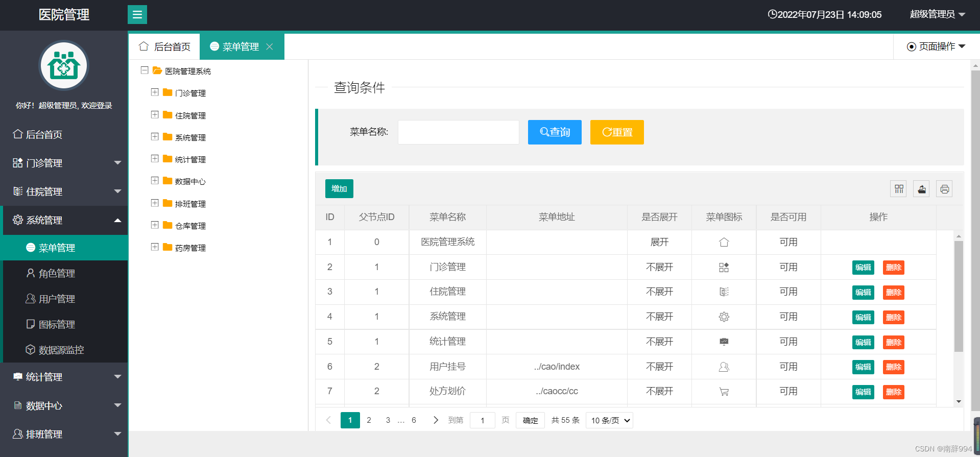Click the 确定 page jump button
This screenshot has width=980, height=457.
tap(530, 420)
